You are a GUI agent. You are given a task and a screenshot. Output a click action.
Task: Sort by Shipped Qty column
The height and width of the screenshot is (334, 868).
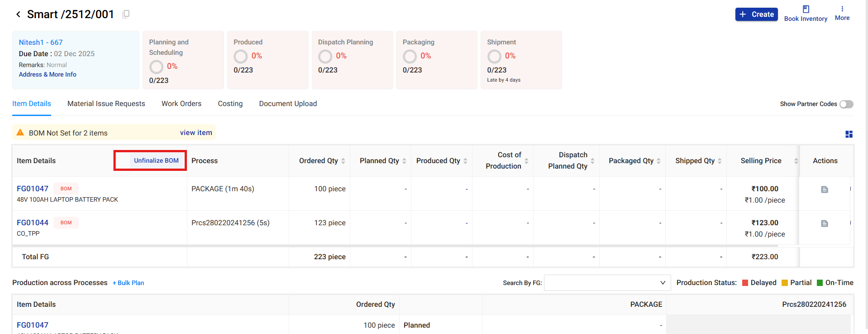point(720,161)
